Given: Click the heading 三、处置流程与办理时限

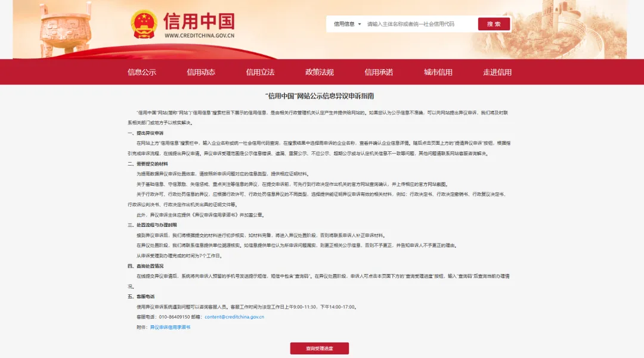Looking at the screenshot, I should 152,225.
